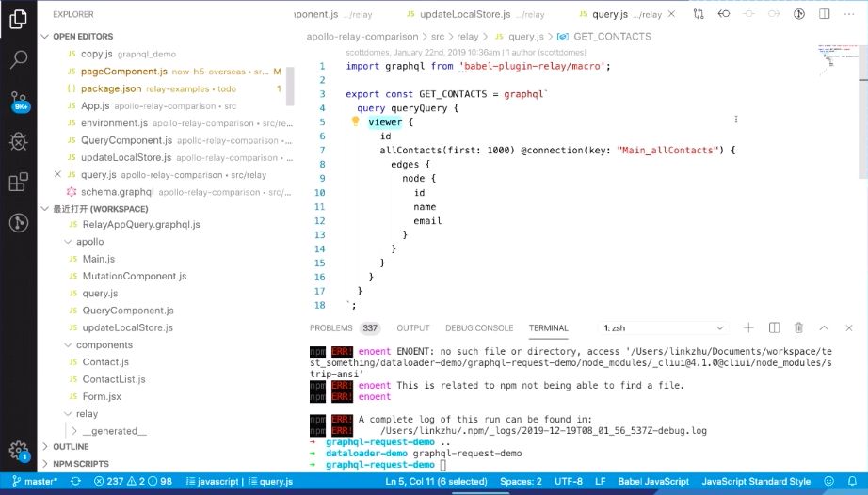Add a new terminal with plus icon
This screenshot has width=868, height=495.
(748, 328)
